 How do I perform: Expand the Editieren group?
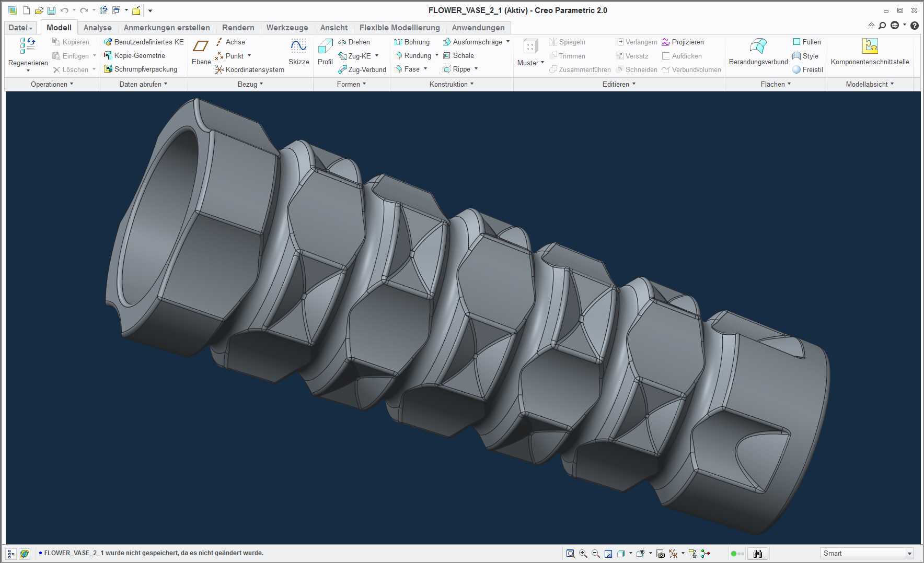point(619,84)
